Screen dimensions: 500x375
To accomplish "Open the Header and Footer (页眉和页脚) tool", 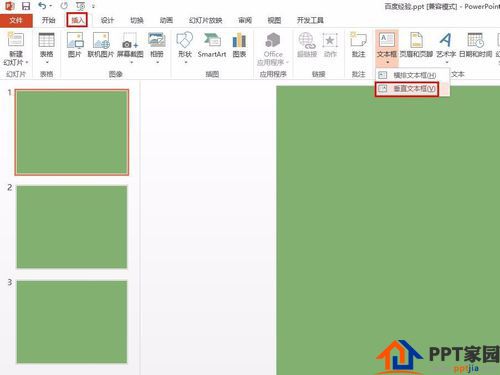I will tap(416, 45).
